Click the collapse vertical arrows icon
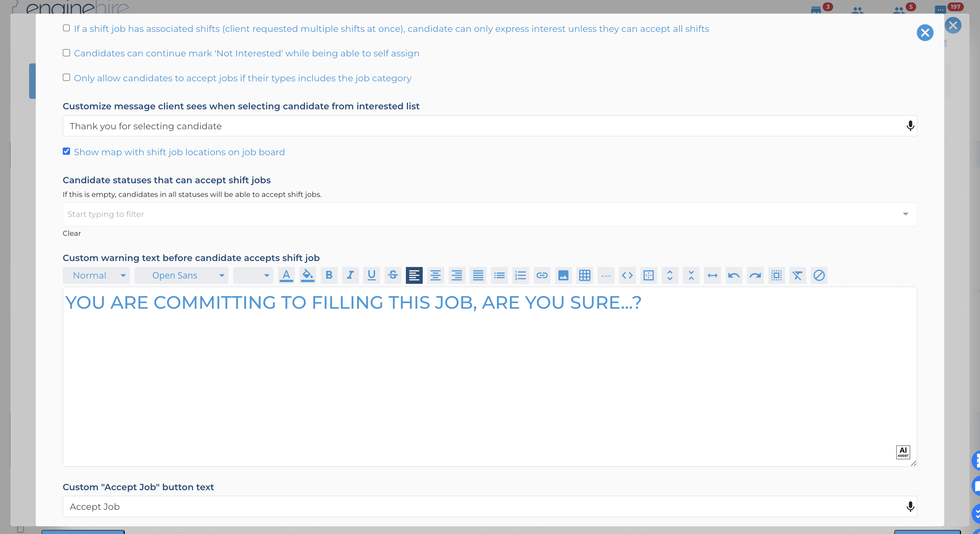This screenshot has width=980, height=534. [691, 275]
